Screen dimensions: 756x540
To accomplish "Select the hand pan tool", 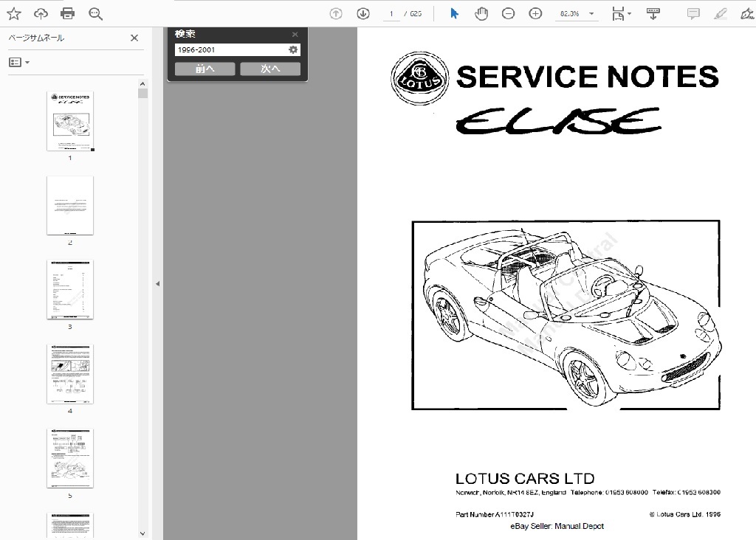I will (481, 14).
